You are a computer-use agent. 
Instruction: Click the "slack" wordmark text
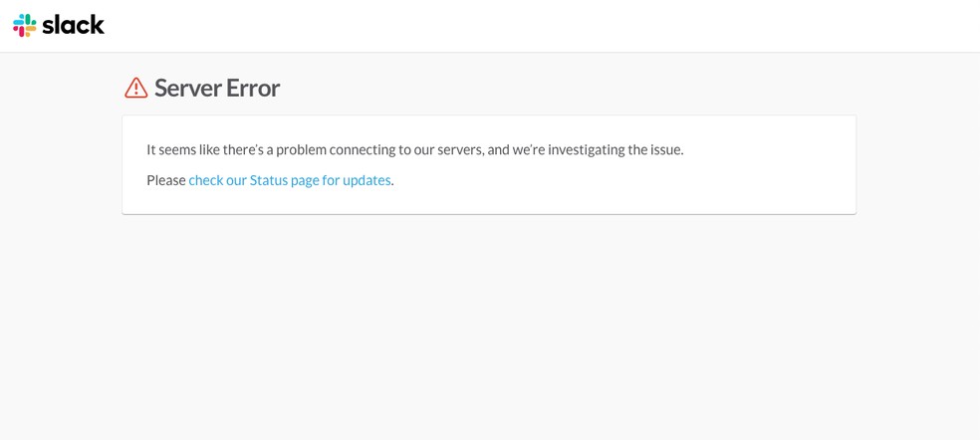point(73,25)
